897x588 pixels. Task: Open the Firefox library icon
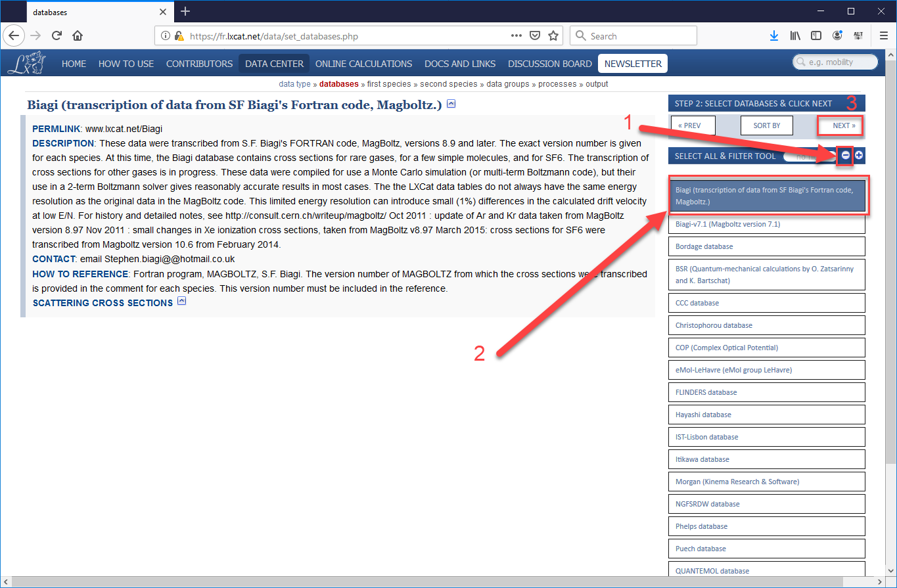point(795,35)
